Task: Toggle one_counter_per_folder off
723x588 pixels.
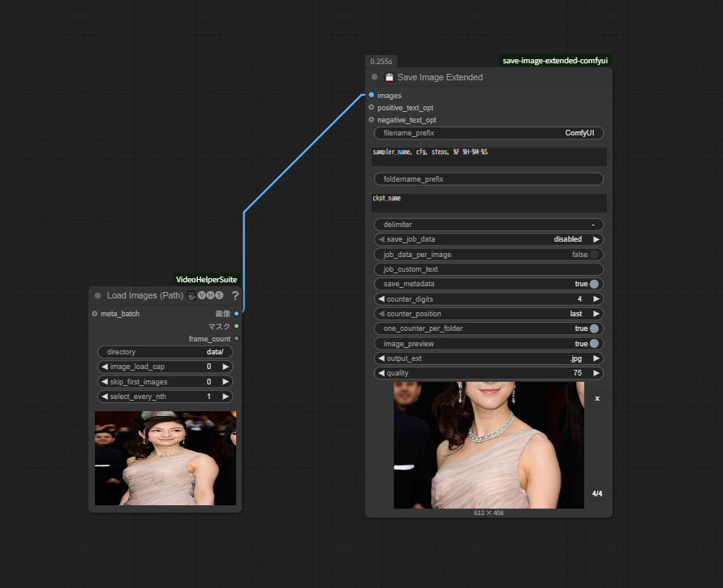Action: pos(594,328)
